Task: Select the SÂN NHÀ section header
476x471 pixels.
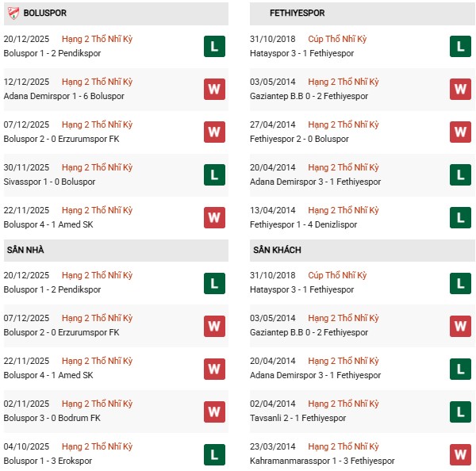Action: 26,250
